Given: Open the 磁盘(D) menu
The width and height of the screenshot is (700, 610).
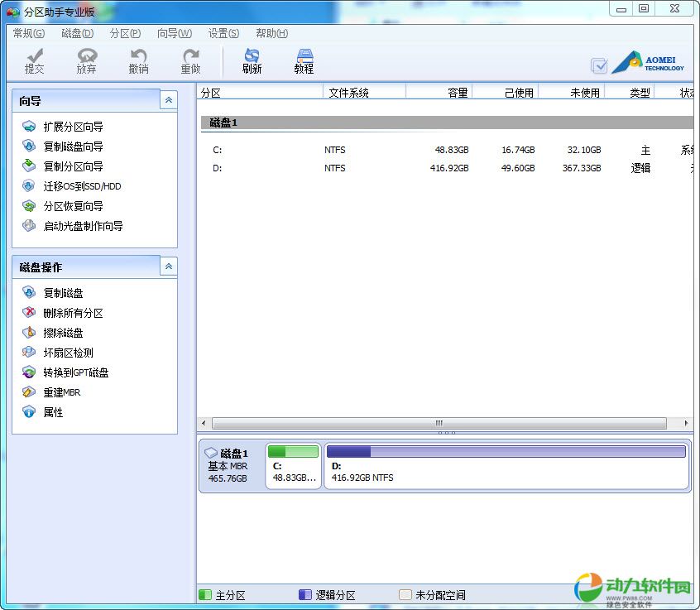Looking at the screenshot, I should (77, 33).
